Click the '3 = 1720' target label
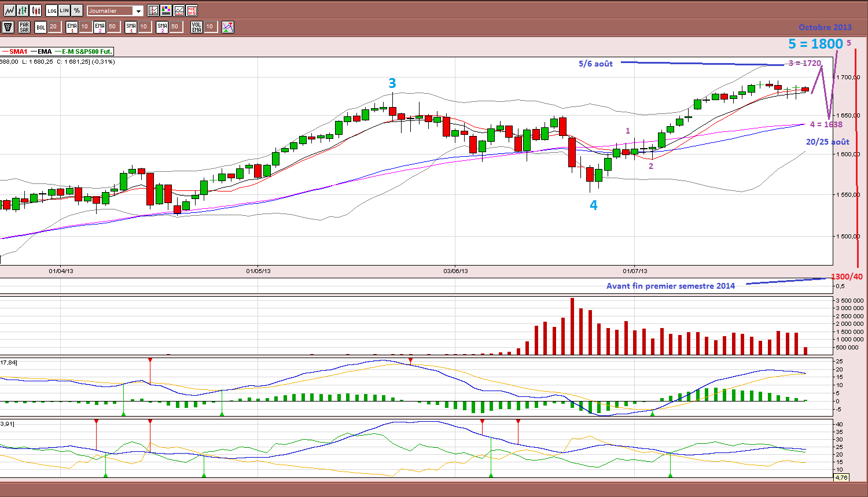The width and height of the screenshot is (868, 497). pyautogui.click(x=805, y=63)
